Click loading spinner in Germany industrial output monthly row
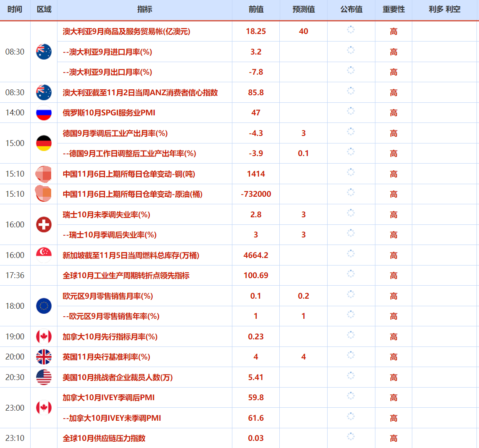This screenshot has width=479, height=448. point(351,131)
